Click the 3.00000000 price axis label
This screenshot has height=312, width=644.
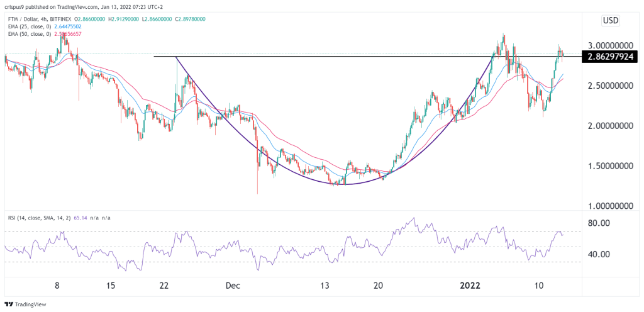[610, 45]
